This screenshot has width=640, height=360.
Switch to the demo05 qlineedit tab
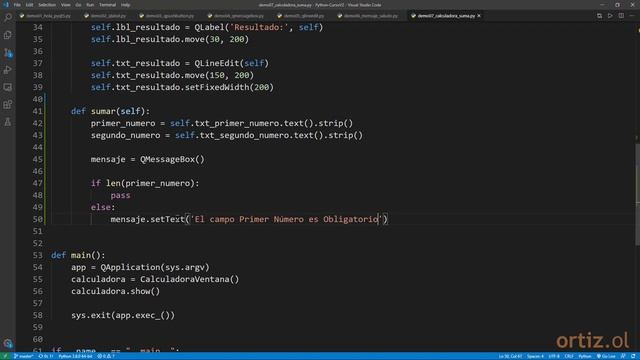pos(301,16)
